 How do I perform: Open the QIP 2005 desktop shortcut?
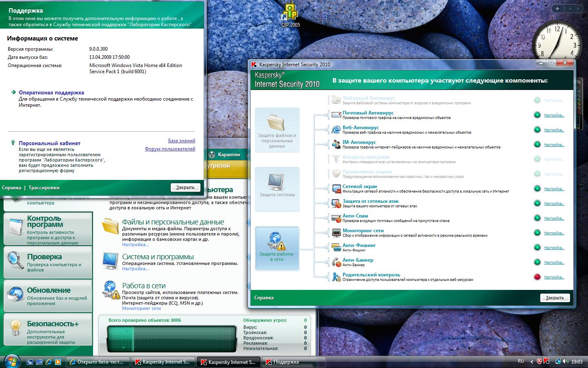pyautogui.click(x=290, y=15)
